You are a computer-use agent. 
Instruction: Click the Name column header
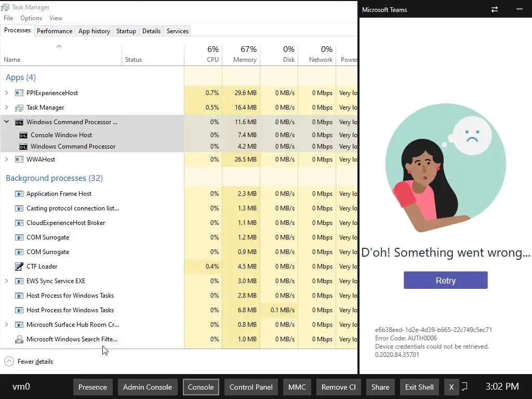(61, 56)
